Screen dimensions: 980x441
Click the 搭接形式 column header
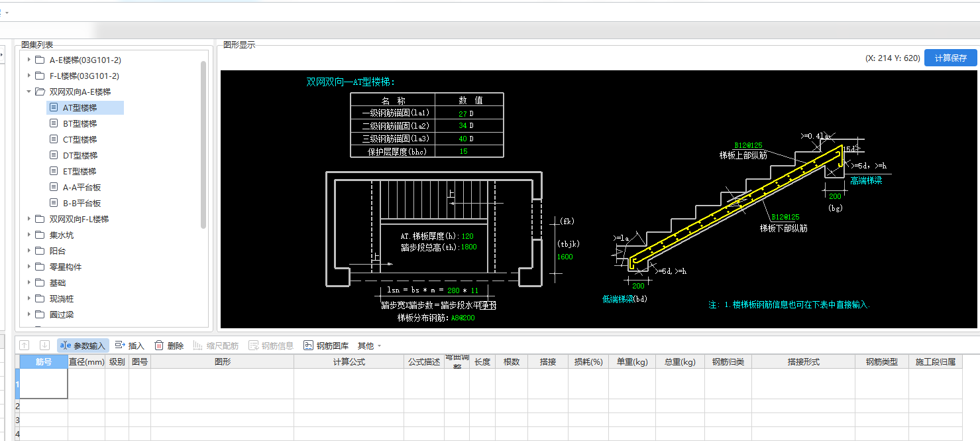(x=803, y=361)
